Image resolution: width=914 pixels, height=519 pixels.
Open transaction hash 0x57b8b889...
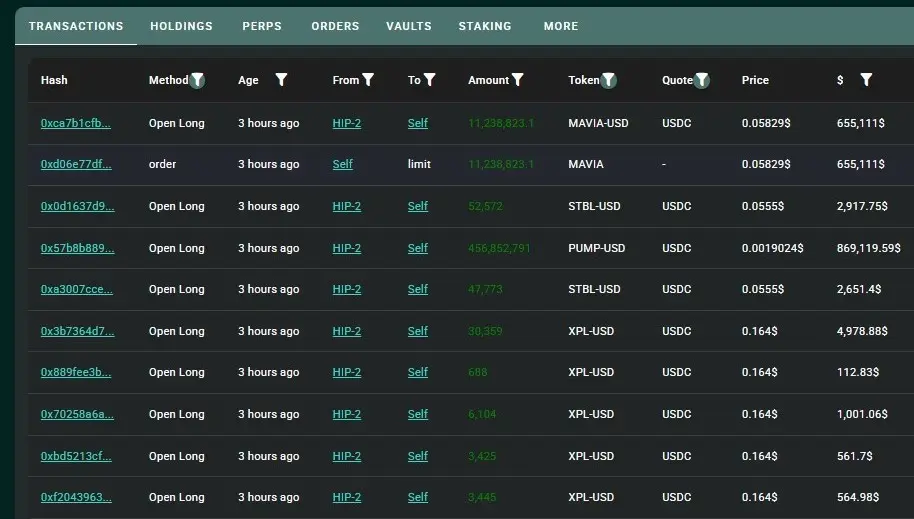(x=78, y=248)
